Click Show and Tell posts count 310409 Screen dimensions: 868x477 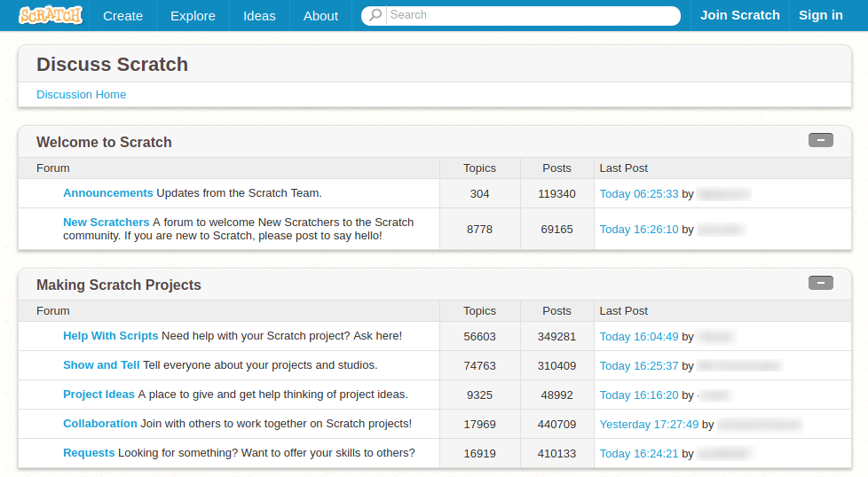pos(556,366)
